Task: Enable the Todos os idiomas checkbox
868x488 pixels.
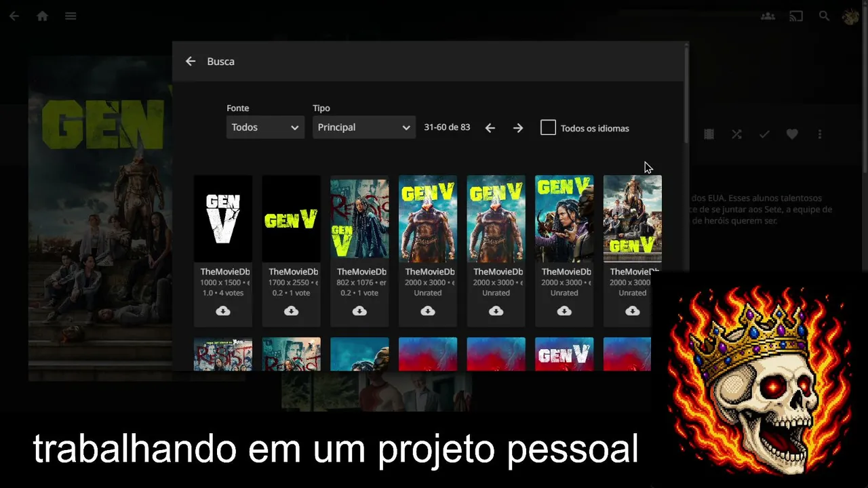Action: [x=548, y=127]
